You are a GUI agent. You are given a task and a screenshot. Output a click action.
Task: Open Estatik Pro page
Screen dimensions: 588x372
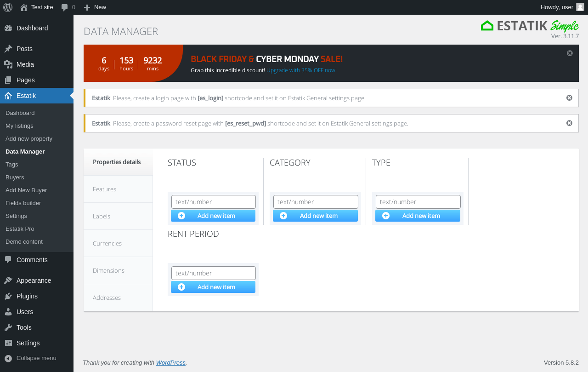(x=37, y=229)
